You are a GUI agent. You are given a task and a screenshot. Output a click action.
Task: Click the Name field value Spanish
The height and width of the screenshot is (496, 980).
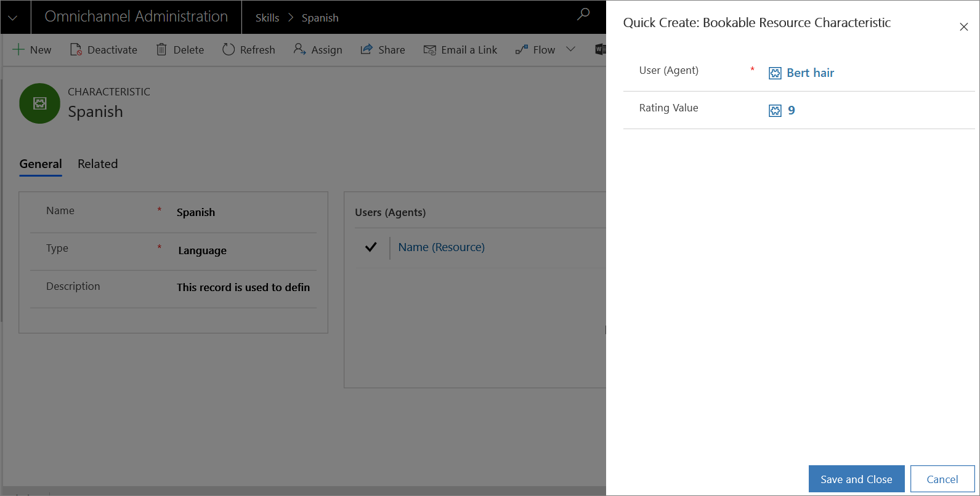point(196,212)
